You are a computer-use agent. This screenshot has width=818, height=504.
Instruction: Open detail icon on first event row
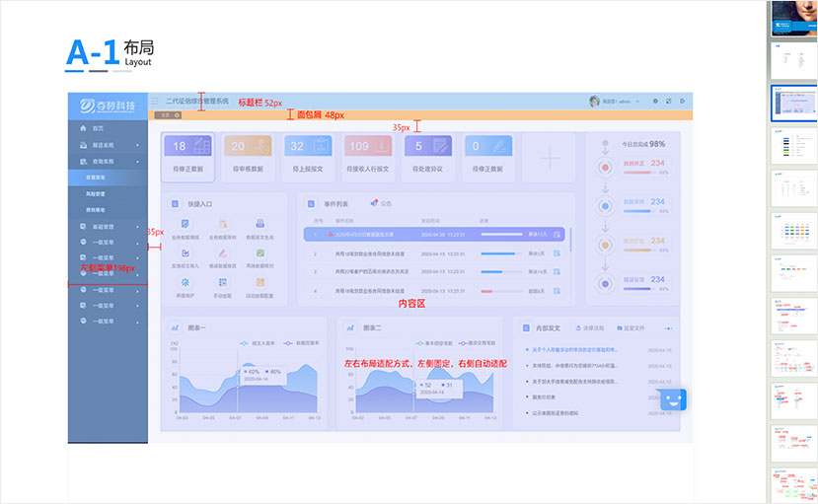coord(558,235)
